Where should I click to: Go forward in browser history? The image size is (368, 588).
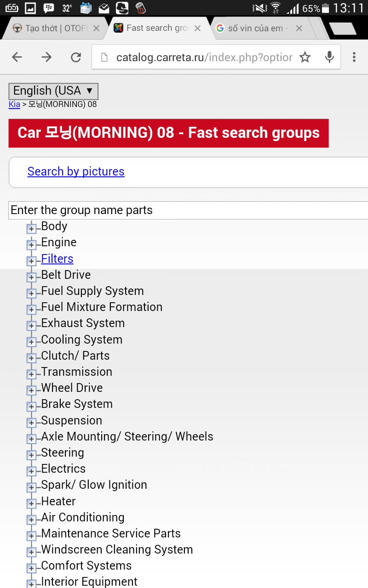click(x=46, y=57)
